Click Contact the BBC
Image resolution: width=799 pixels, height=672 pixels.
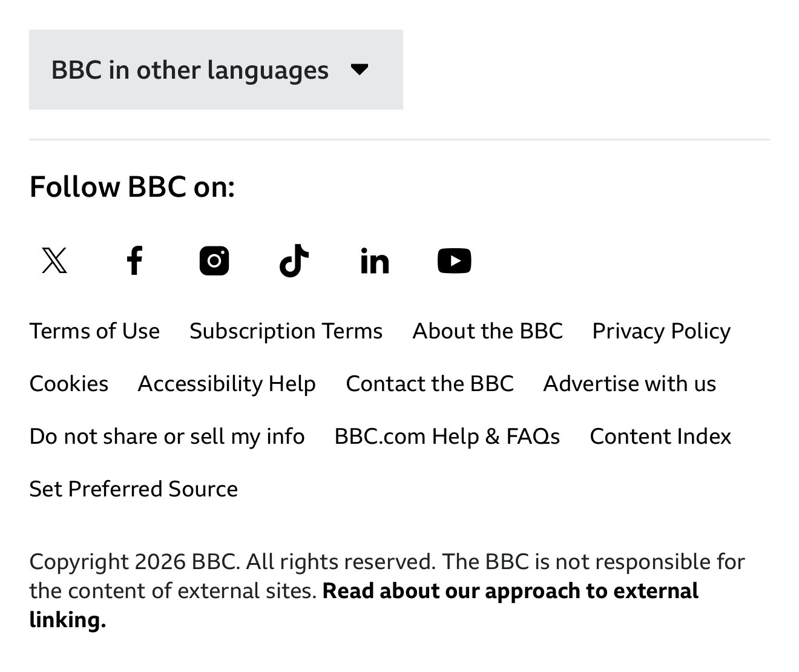point(430,384)
